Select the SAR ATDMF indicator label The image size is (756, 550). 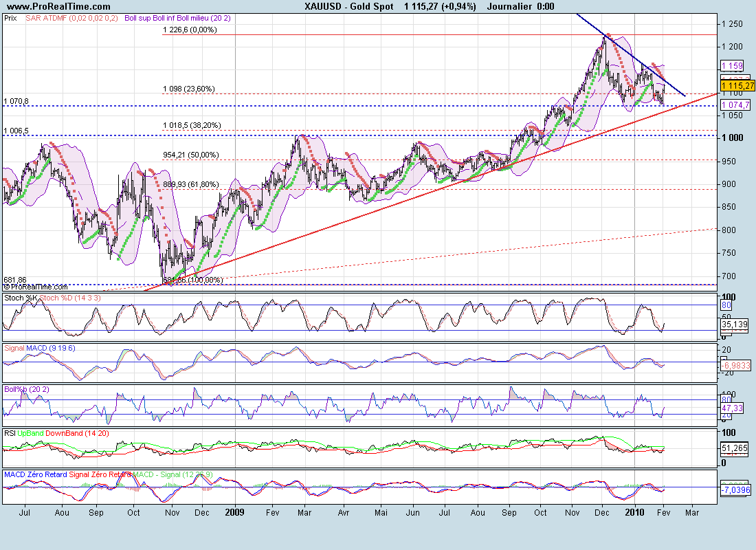pos(72,19)
